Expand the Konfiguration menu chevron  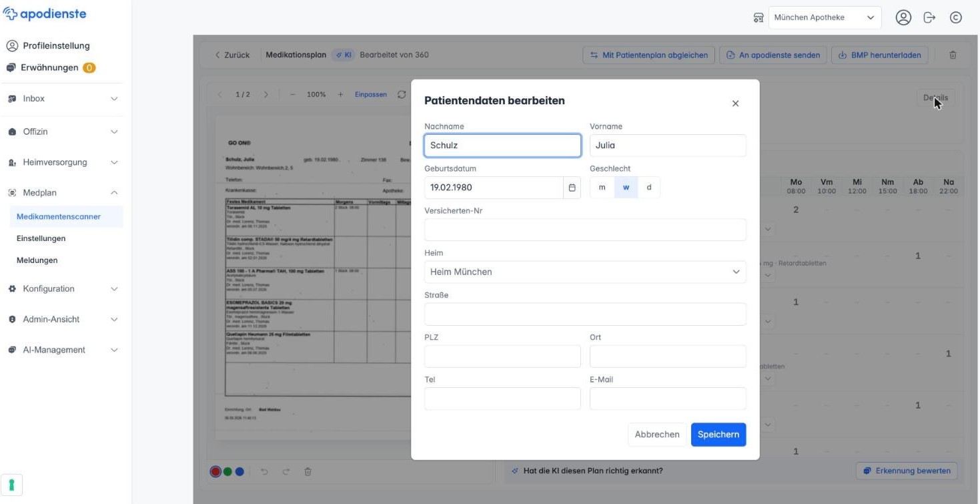[x=114, y=289]
